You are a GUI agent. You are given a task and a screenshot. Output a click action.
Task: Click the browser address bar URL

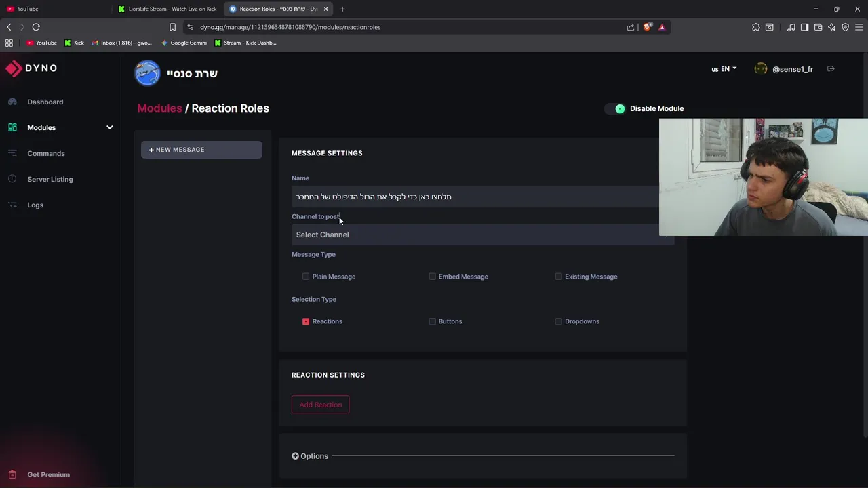tap(290, 27)
